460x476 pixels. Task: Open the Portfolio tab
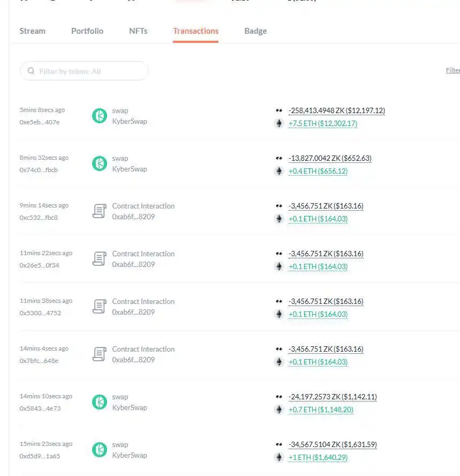(87, 31)
